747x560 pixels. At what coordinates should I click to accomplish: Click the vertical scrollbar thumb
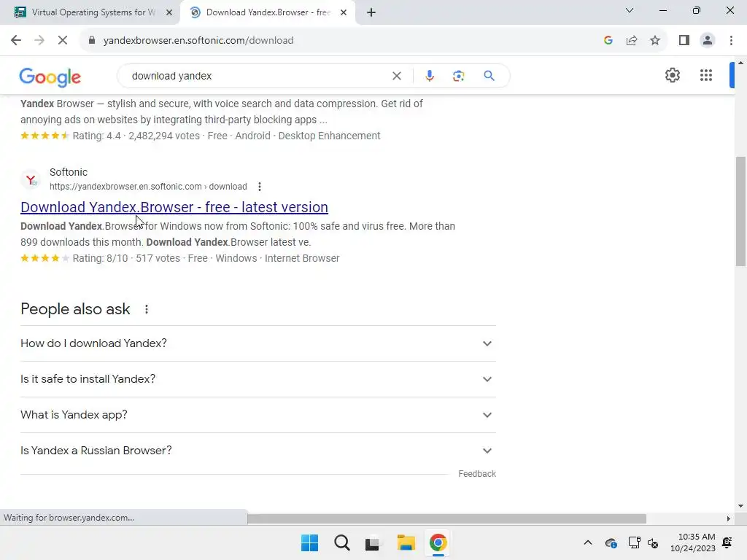[x=741, y=211]
